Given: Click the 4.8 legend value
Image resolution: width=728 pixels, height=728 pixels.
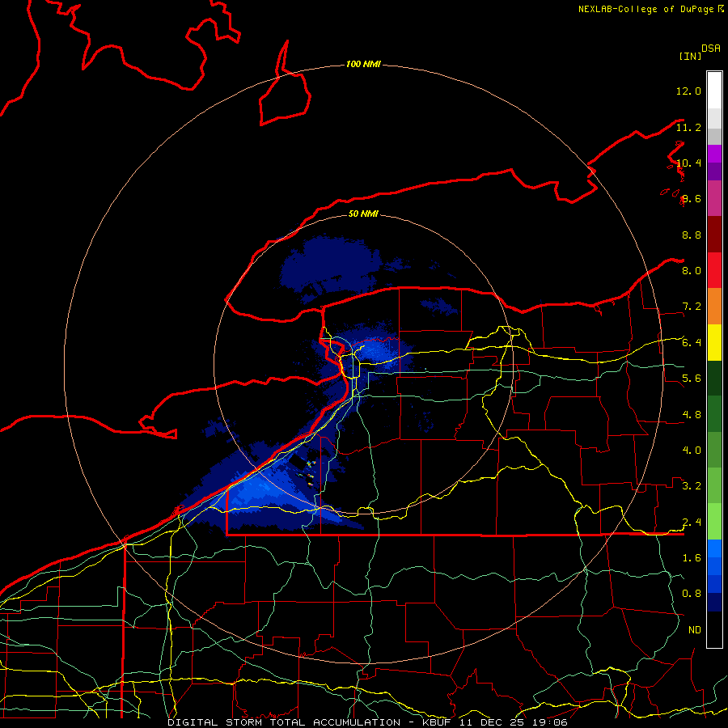Looking at the screenshot, I should (x=692, y=414).
